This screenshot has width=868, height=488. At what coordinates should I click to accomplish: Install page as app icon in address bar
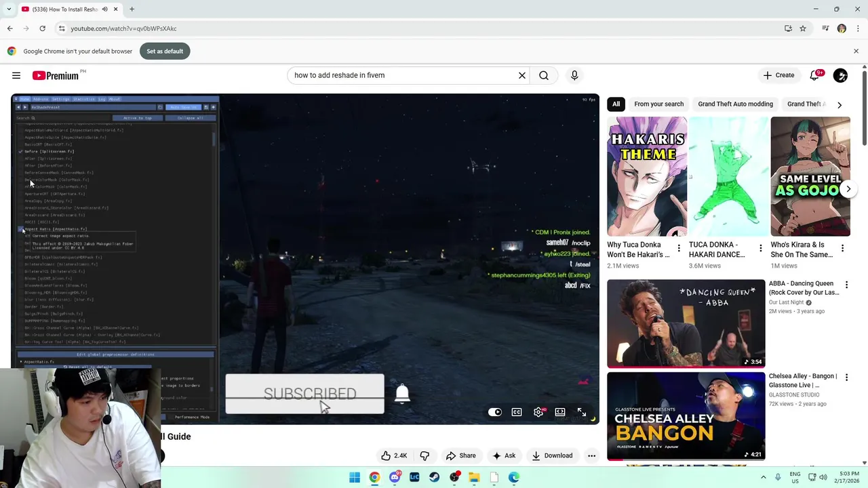(788, 28)
